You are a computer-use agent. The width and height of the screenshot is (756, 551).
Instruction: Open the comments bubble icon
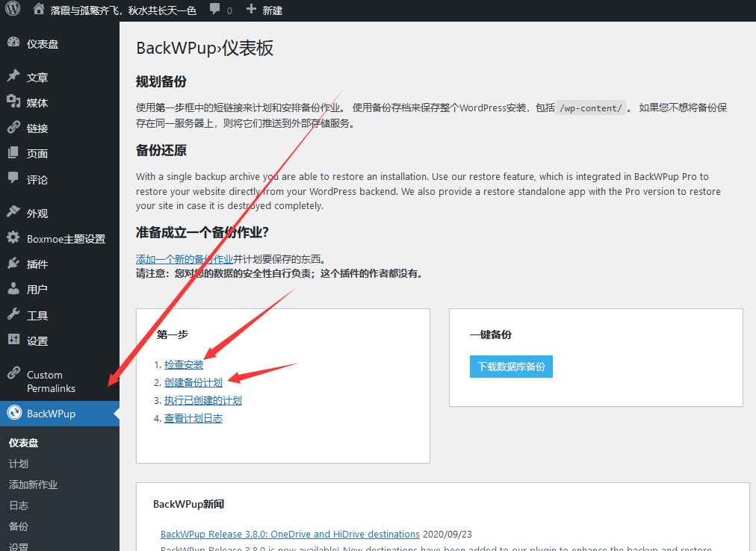click(x=215, y=9)
